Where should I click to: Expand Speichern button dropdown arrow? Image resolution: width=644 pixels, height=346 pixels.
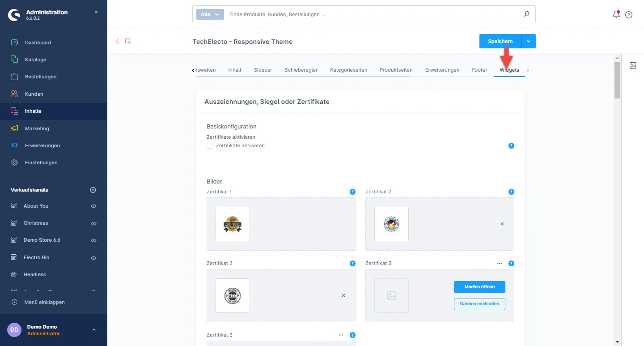tap(529, 41)
